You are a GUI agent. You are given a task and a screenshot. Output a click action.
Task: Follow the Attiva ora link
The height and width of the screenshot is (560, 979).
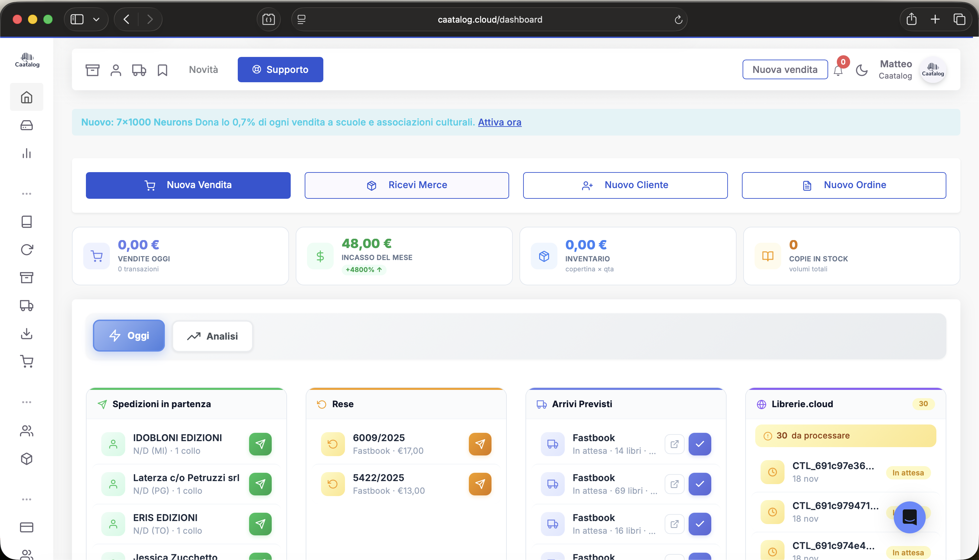tap(500, 122)
